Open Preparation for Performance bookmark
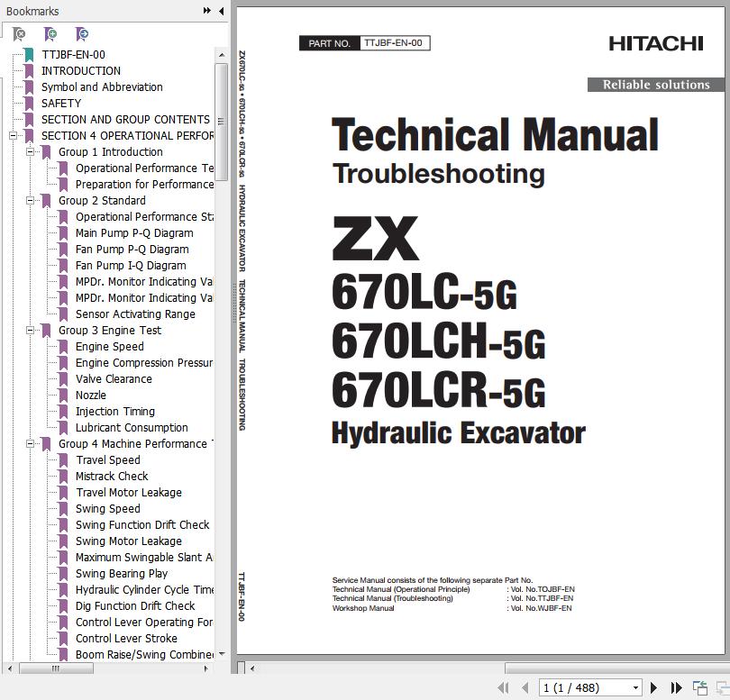The image size is (730, 700). pos(144,185)
